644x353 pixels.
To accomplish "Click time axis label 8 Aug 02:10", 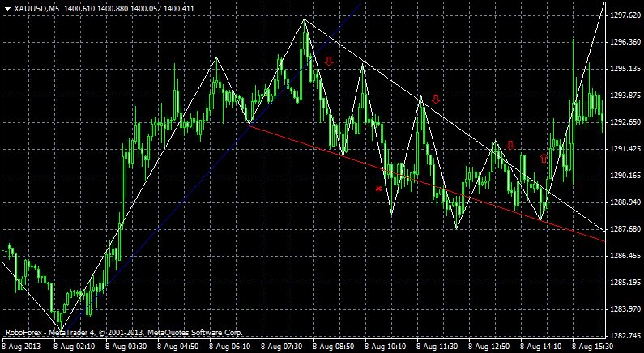I will coord(74,347).
